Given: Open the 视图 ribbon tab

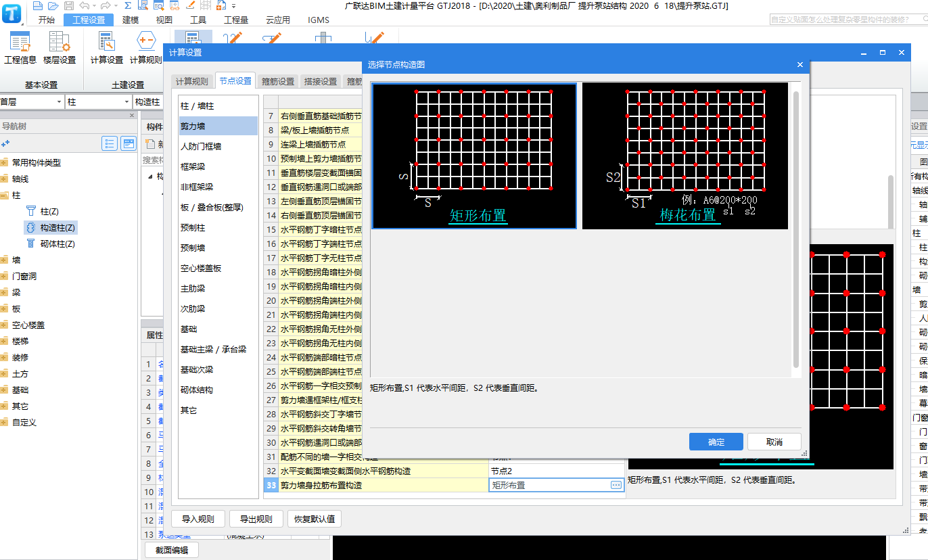Looking at the screenshot, I should 164,20.
